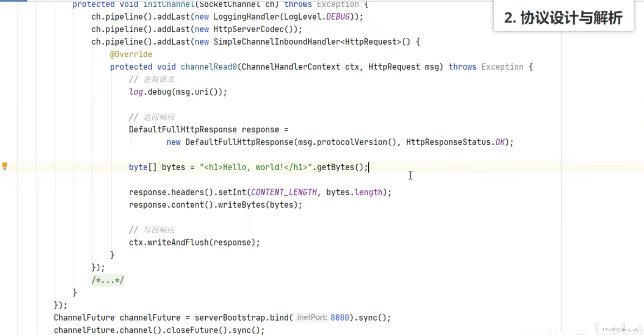
Task: Click the "<h1>Hello, world!</h1>" string literal
Action: (x=256, y=167)
